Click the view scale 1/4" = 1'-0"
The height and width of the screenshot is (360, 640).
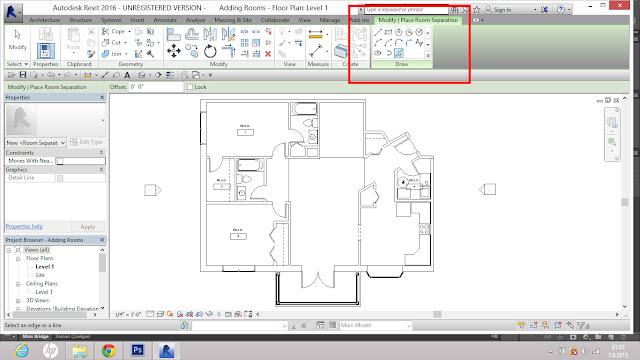pyautogui.click(x=128, y=314)
